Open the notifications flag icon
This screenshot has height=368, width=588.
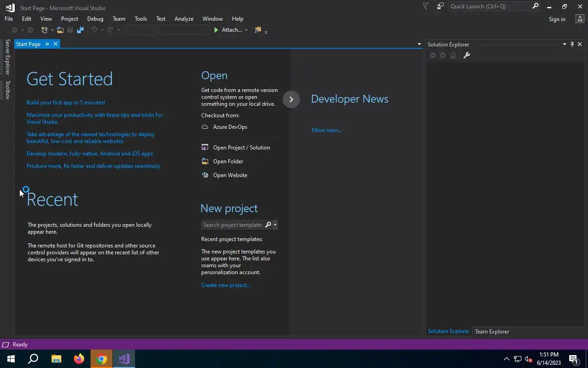pos(425,6)
